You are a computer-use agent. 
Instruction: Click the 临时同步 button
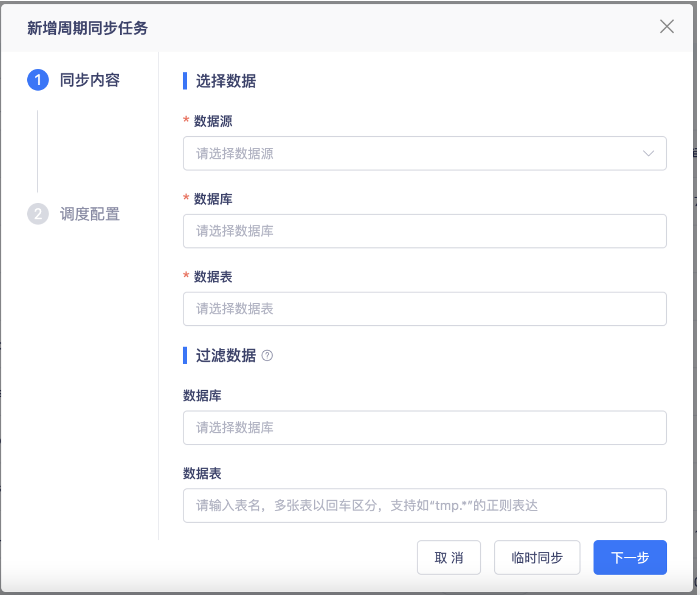point(537,557)
